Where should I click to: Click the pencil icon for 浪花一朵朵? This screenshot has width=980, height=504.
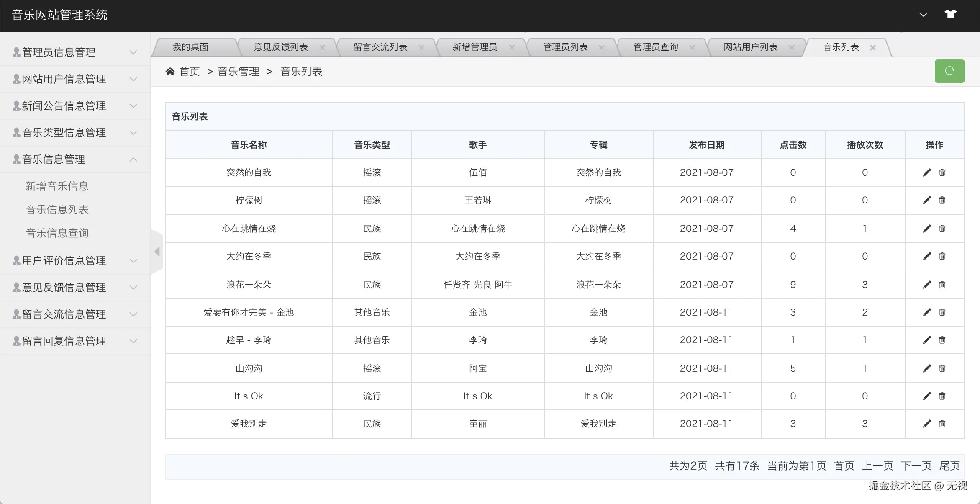click(x=927, y=285)
